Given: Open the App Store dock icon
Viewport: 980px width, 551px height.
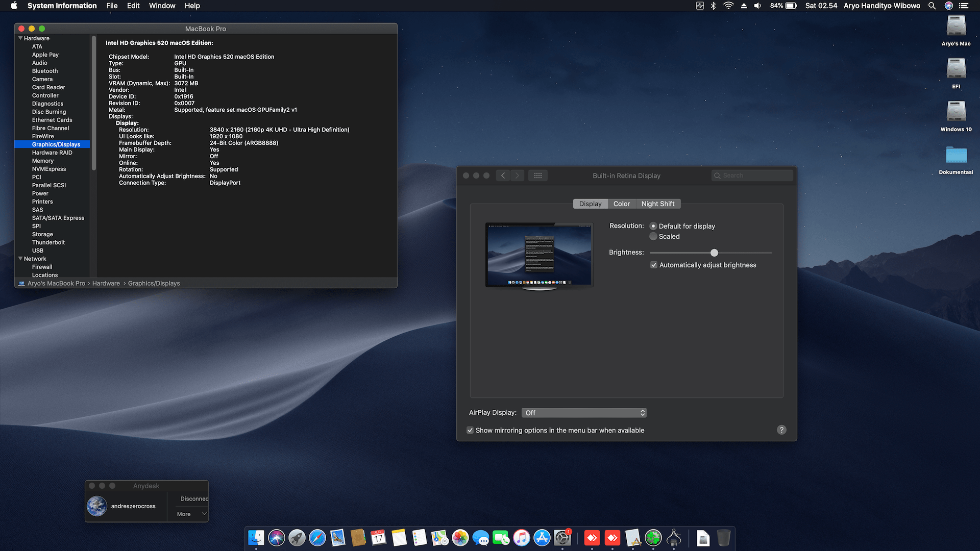Looking at the screenshot, I should coord(542,538).
